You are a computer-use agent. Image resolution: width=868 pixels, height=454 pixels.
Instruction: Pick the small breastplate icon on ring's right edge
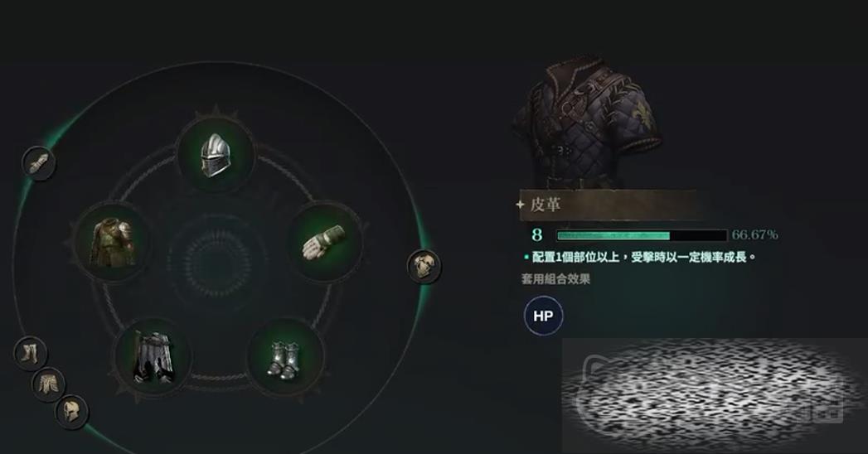[x=424, y=267]
